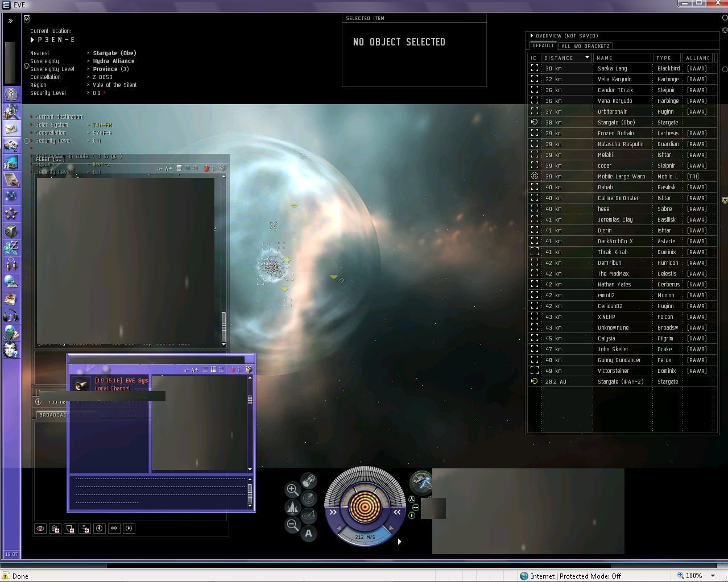Click the left double chevron on HUD
This screenshot has width=728, height=582.
click(x=333, y=512)
